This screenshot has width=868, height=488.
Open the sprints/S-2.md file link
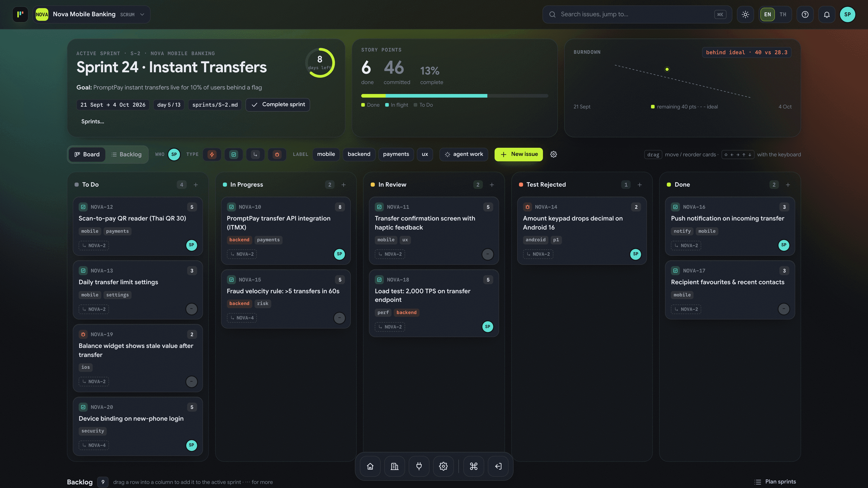215,105
